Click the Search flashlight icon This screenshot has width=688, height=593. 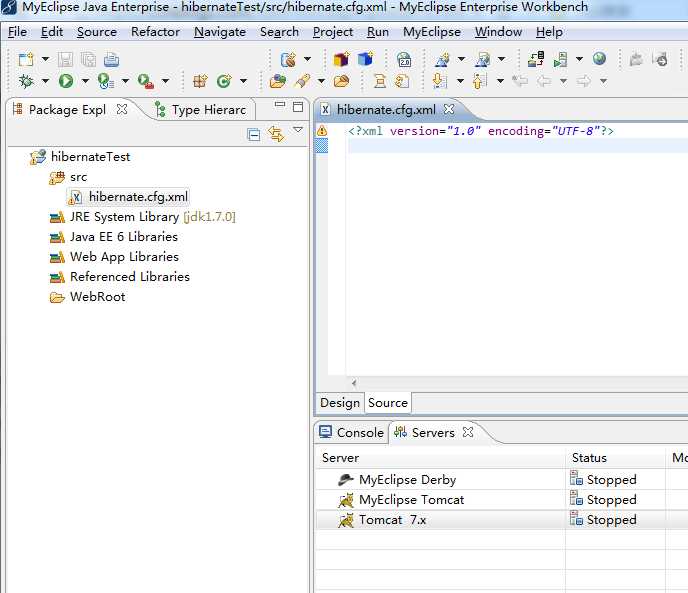tap(302, 81)
